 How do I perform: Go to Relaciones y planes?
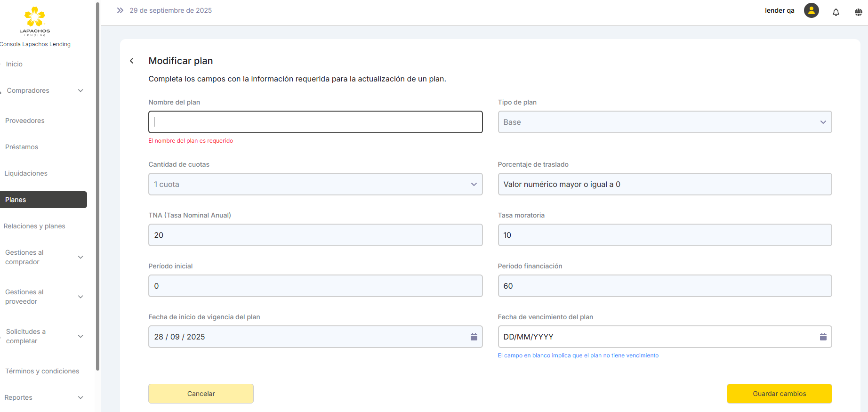(x=34, y=226)
